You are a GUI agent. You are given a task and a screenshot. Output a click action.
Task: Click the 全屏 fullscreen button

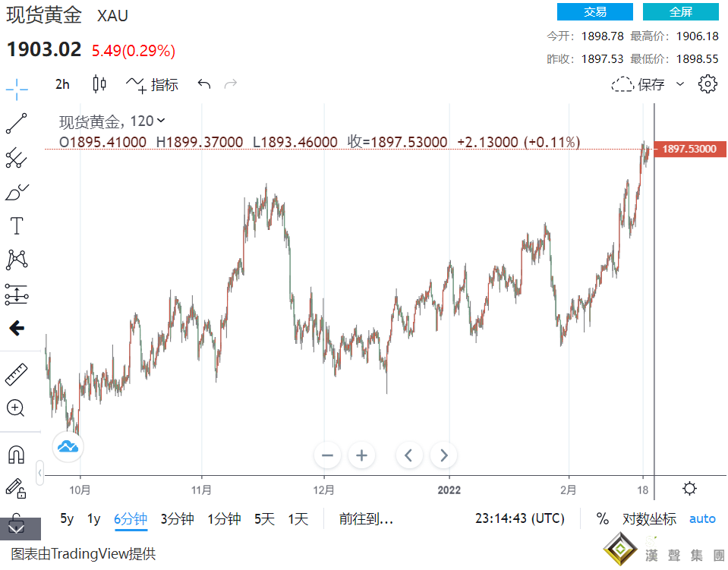click(x=681, y=12)
